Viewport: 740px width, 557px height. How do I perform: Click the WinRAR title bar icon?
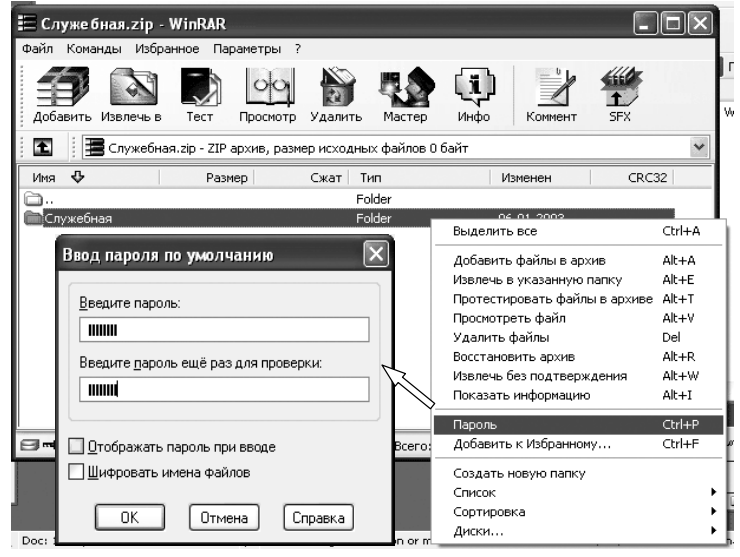(26, 23)
